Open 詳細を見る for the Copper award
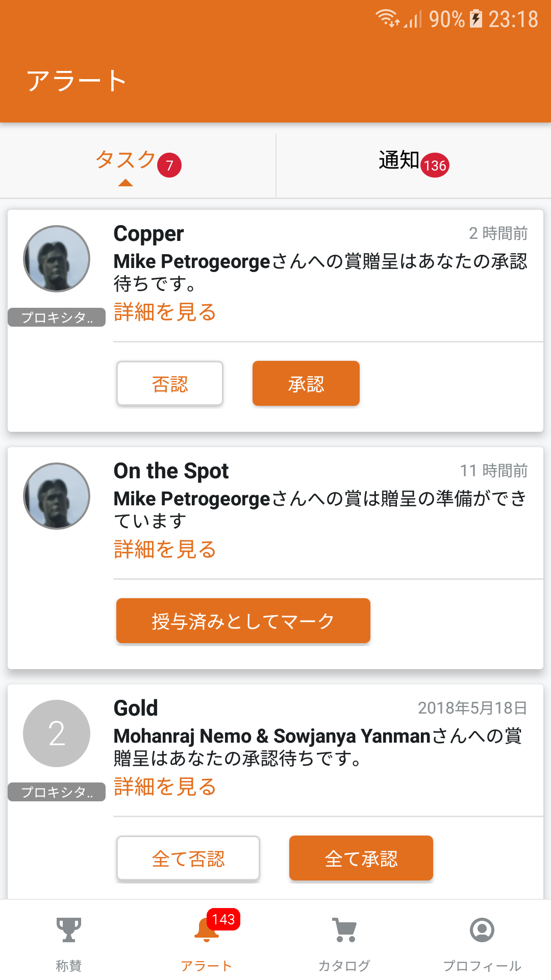The height and width of the screenshot is (980, 551). (x=165, y=312)
